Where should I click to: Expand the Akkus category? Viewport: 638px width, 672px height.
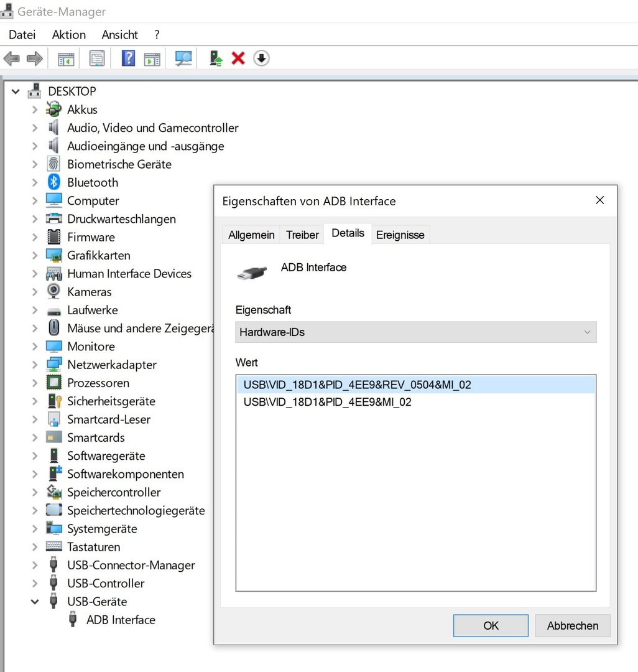pyautogui.click(x=35, y=110)
